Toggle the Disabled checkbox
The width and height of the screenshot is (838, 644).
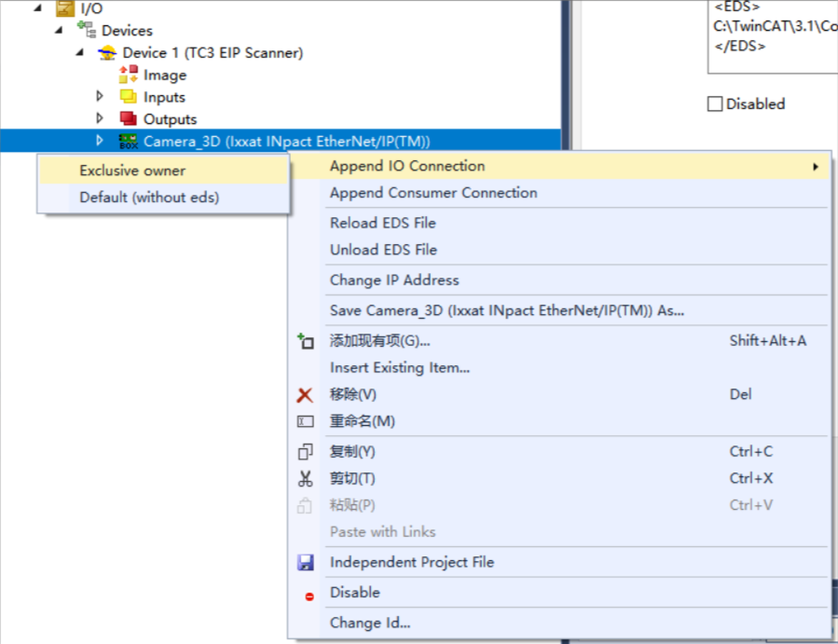[x=715, y=104]
